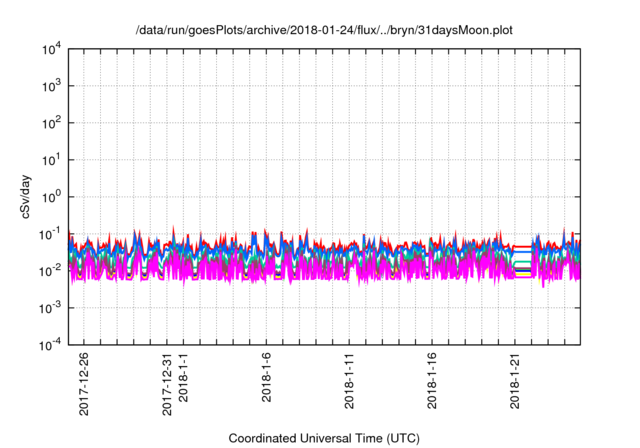Click the 10^2 y-axis tick label
Screen dimensions: 640x448
51,124
